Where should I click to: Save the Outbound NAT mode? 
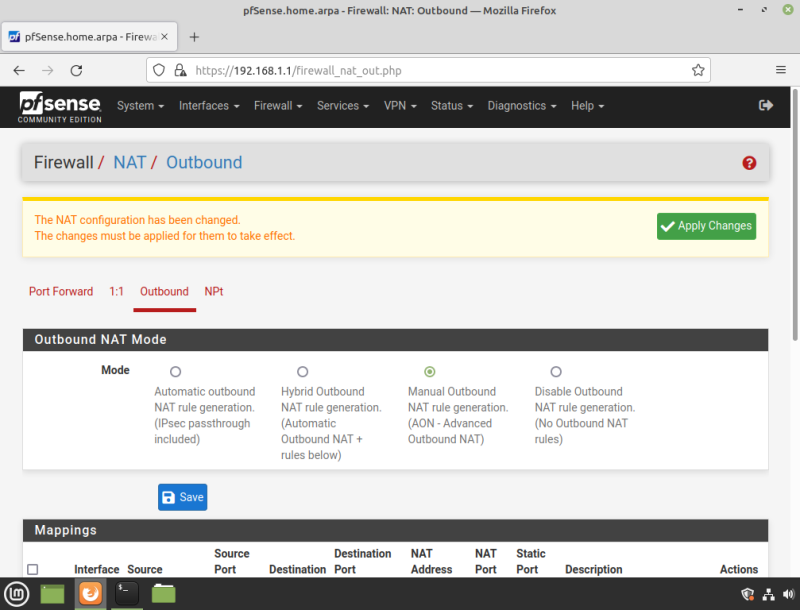tap(183, 497)
